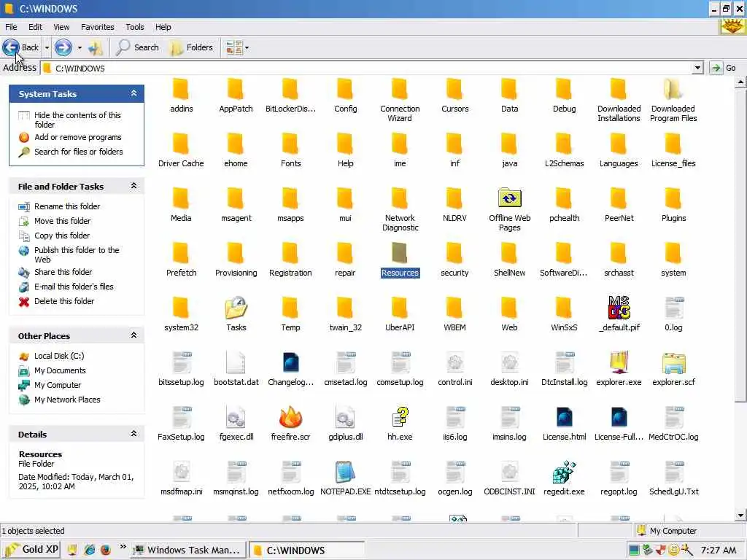747x560 pixels.
Task: Click in the C:\WINDOWS address field
Action: pyautogui.click(x=367, y=68)
